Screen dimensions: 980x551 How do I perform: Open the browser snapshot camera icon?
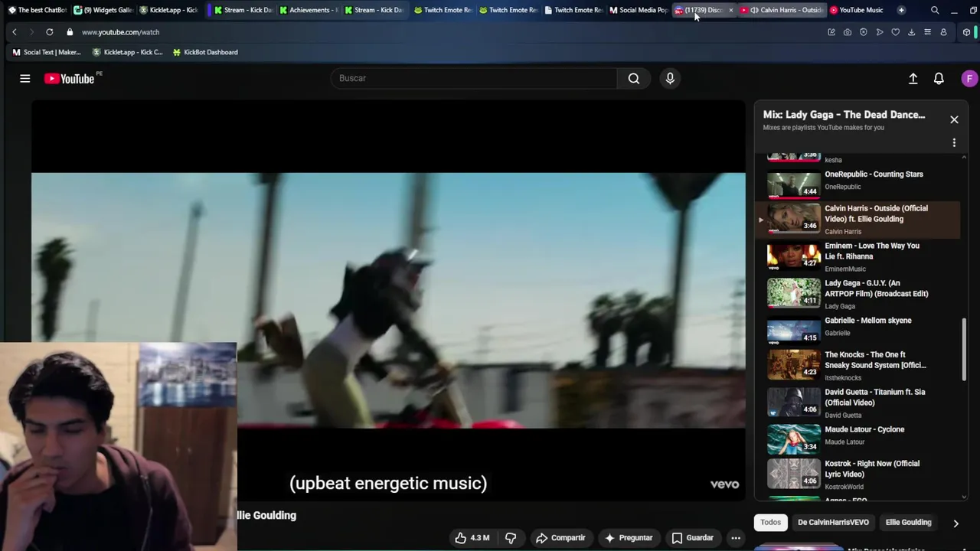(848, 32)
